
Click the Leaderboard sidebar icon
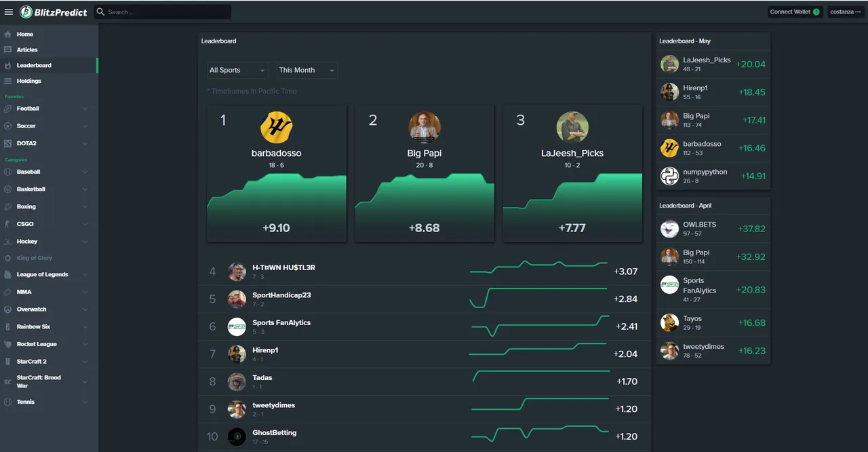pyautogui.click(x=7, y=65)
